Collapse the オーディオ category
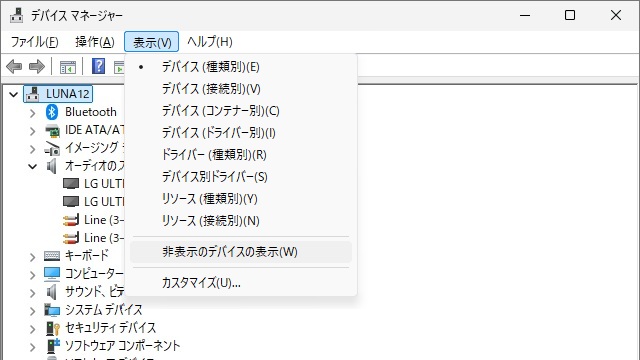 click(33, 167)
